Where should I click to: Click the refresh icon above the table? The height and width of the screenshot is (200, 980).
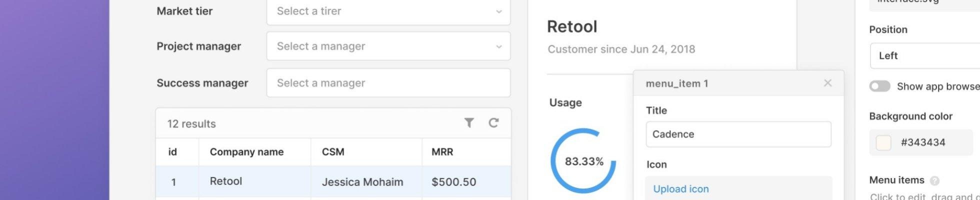pyautogui.click(x=493, y=123)
